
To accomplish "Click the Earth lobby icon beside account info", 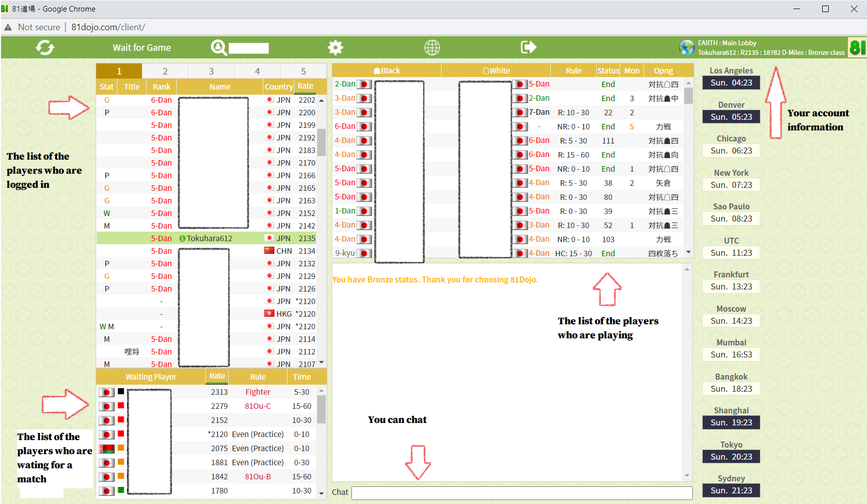I will tap(687, 48).
